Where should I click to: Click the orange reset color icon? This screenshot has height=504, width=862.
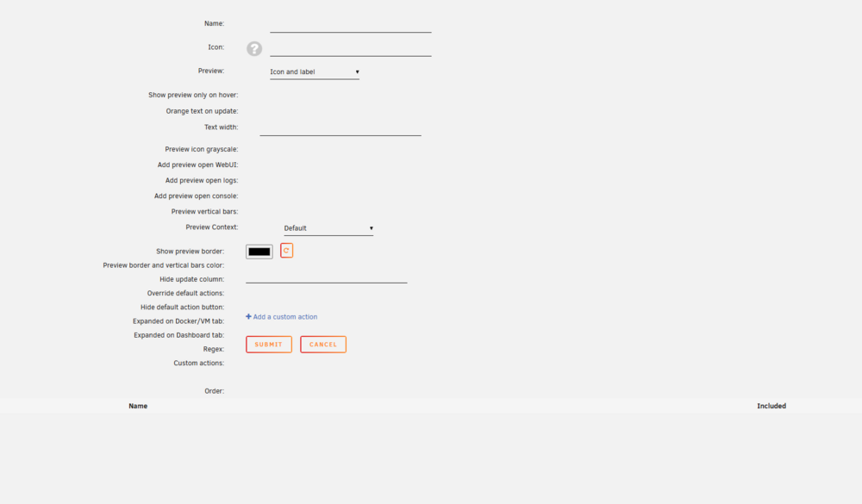pos(286,251)
